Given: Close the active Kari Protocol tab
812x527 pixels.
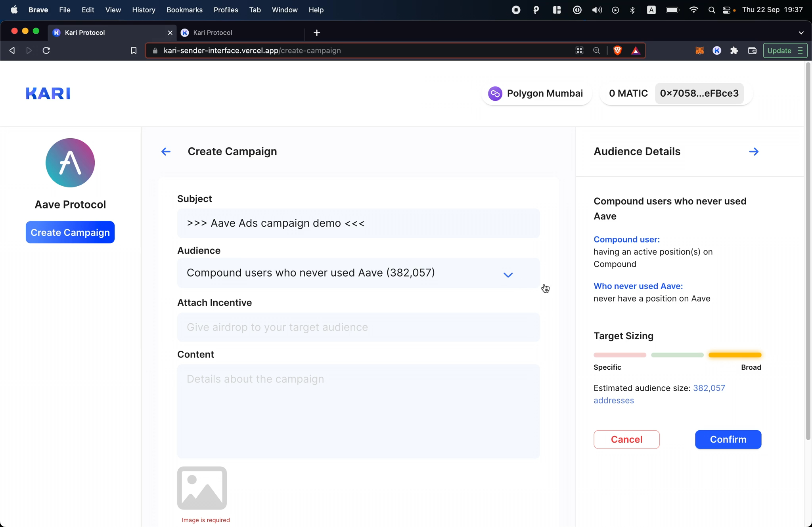Looking at the screenshot, I should pyautogui.click(x=170, y=32).
